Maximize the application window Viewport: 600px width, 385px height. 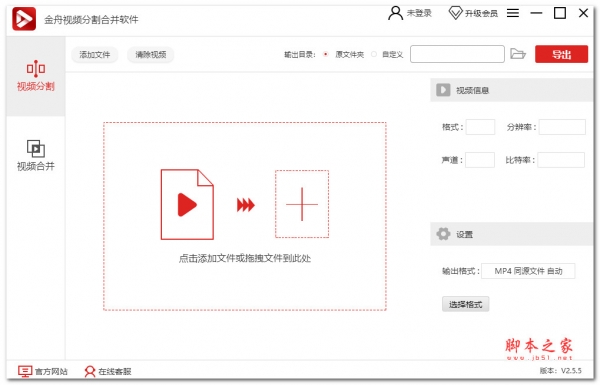[560, 13]
